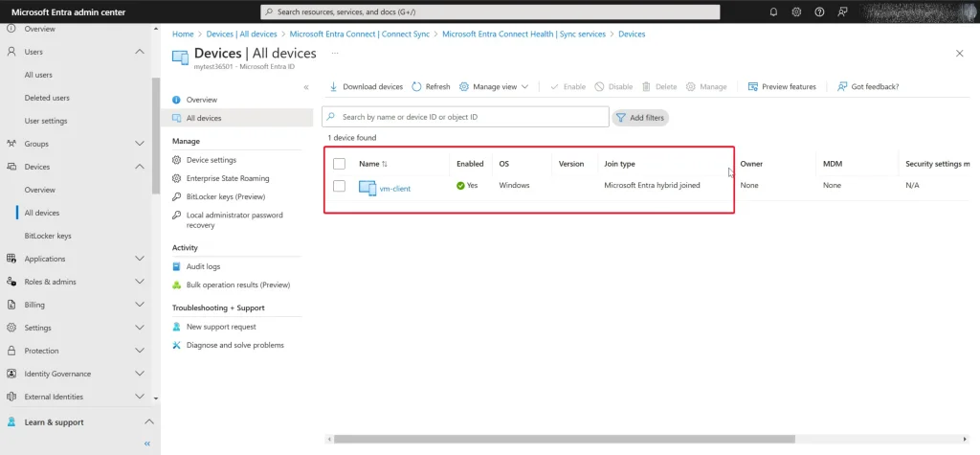Expand the Protection section
This screenshot has width=980, height=455.
(x=140, y=352)
